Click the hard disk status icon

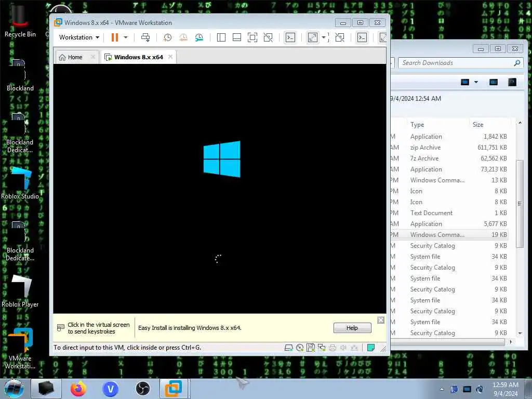289,348
